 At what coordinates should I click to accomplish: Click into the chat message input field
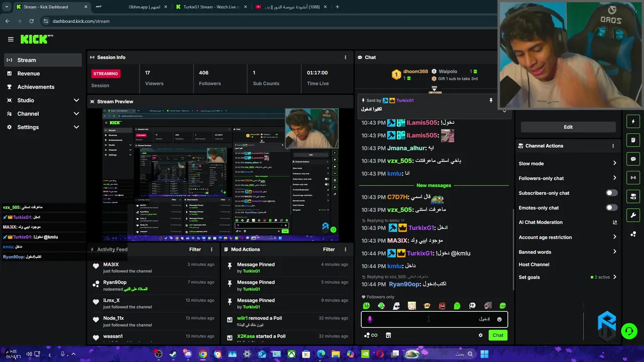[x=434, y=319]
